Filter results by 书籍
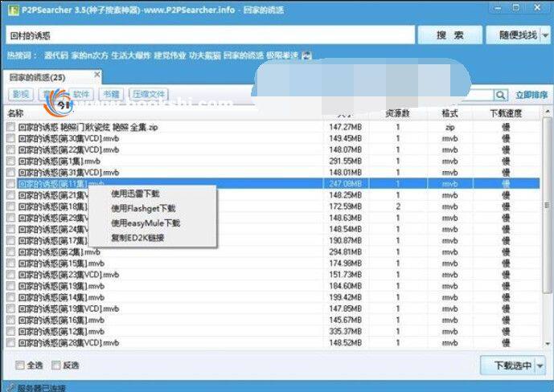The image size is (554, 392). tap(111, 94)
